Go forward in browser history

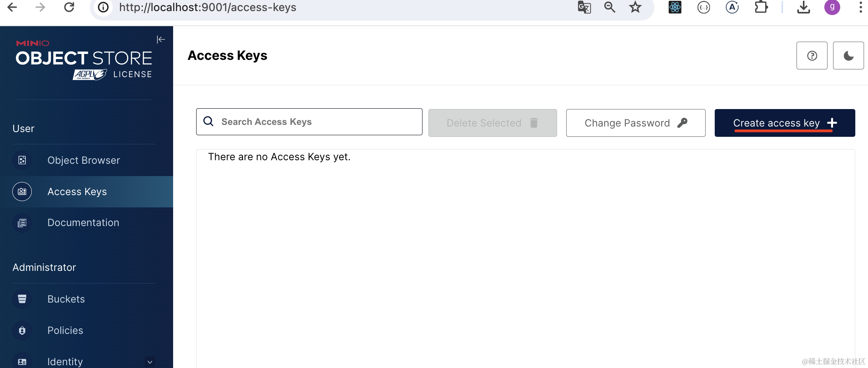[x=40, y=7]
